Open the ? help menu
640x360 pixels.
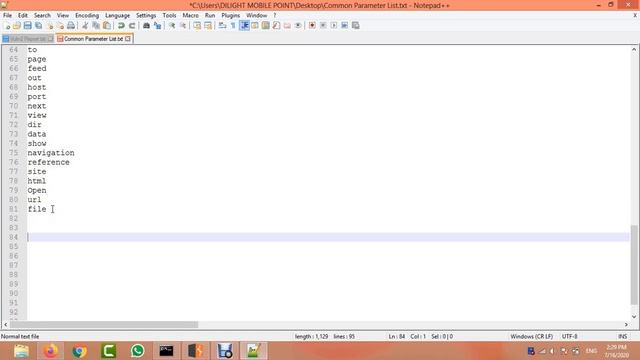tap(275, 16)
